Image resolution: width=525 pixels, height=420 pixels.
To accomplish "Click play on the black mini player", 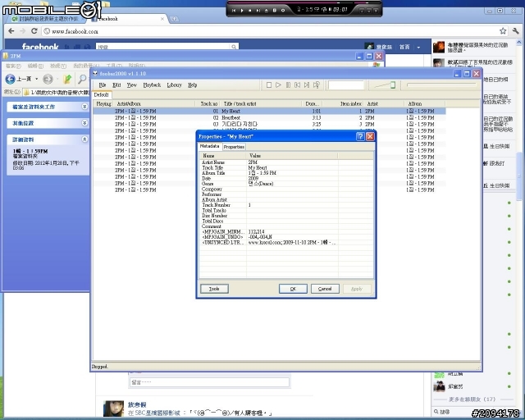I will [x=242, y=11].
